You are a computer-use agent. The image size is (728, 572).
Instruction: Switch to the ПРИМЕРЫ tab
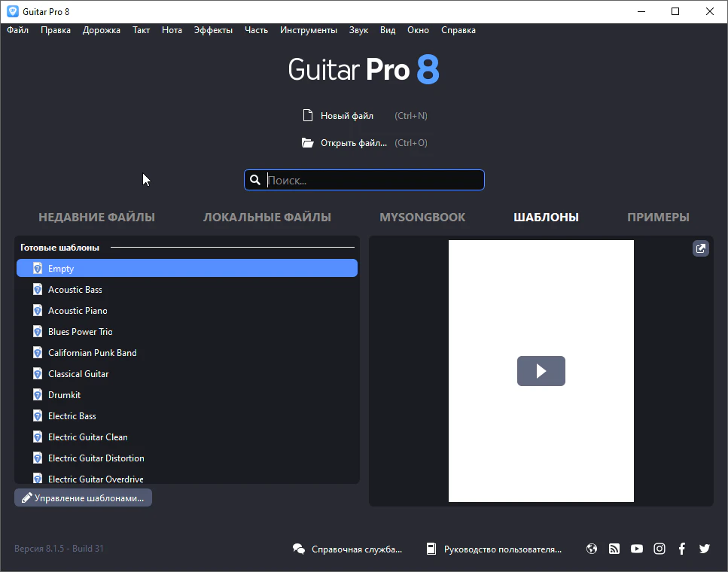(658, 217)
